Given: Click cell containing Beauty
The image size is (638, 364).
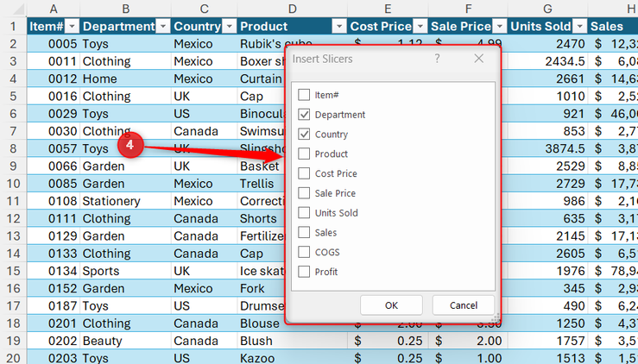Looking at the screenshot, I should (x=125, y=341).
